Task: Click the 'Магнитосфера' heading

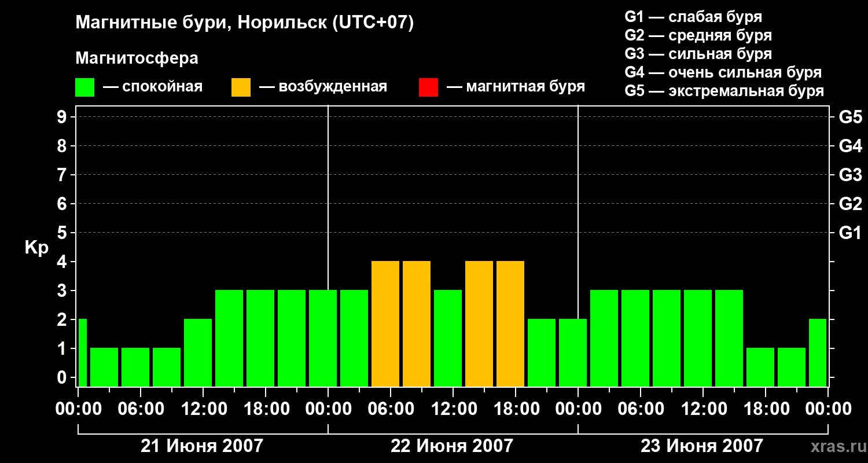Action: click(x=137, y=58)
